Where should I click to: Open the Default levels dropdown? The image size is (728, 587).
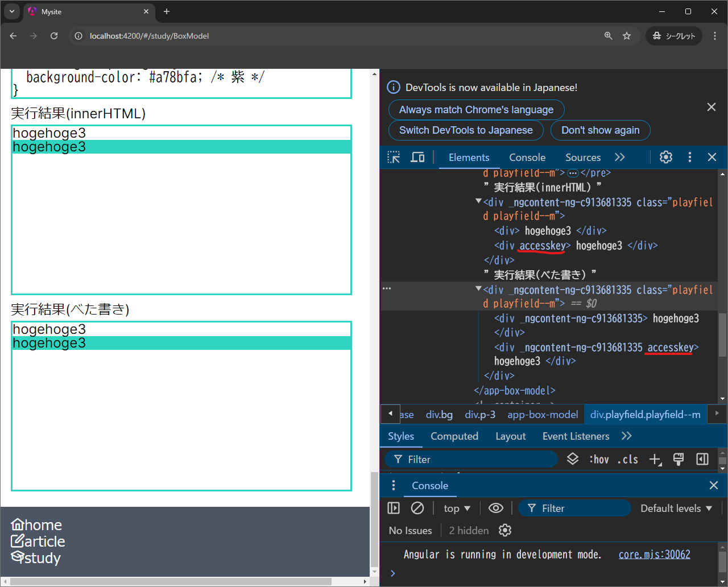click(x=676, y=508)
